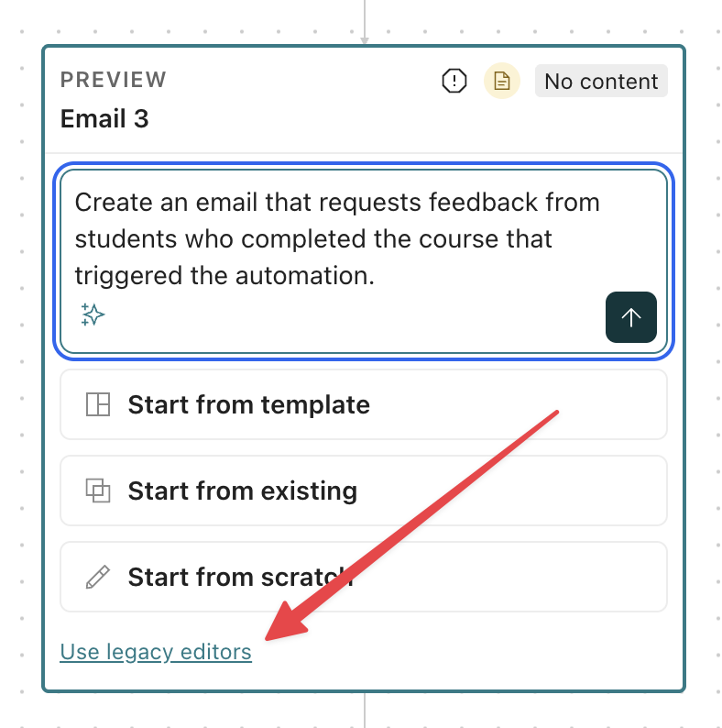
Task: Click the octagon warning alert icon
Action: click(x=454, y=81)
